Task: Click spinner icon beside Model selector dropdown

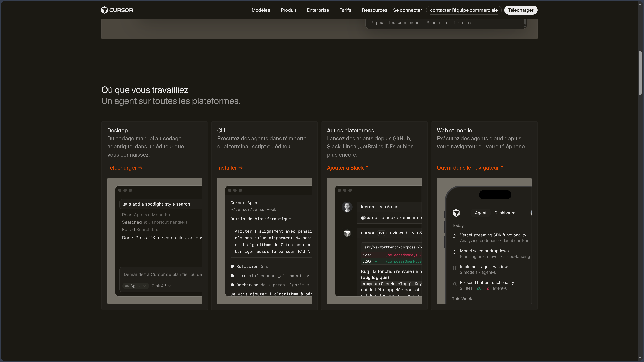Action: tap(454, 252)
